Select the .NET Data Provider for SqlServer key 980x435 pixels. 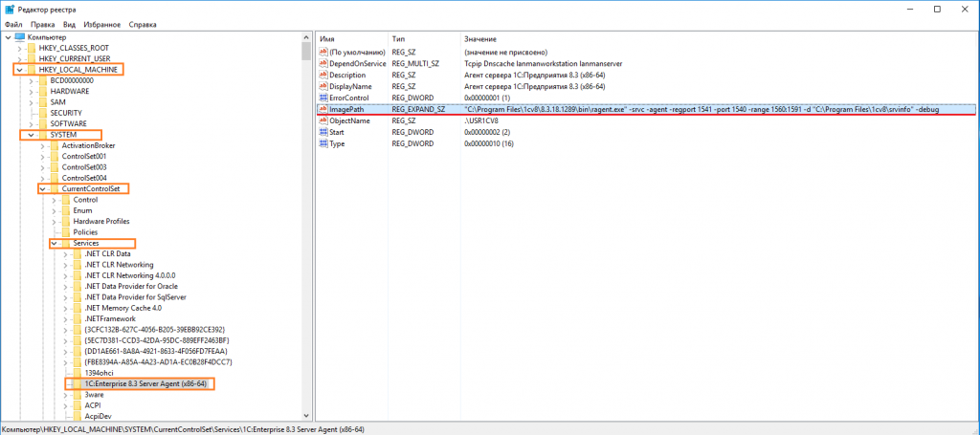click(x=135, y=297)
